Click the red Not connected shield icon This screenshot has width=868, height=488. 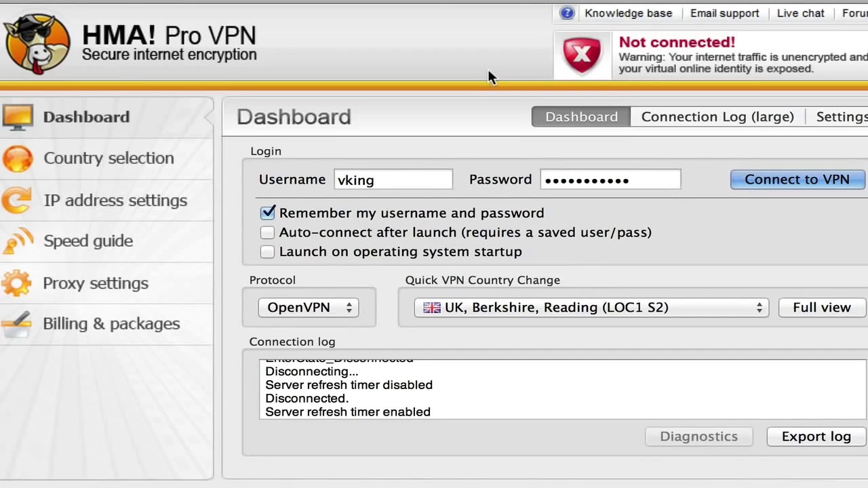[582, 55]
